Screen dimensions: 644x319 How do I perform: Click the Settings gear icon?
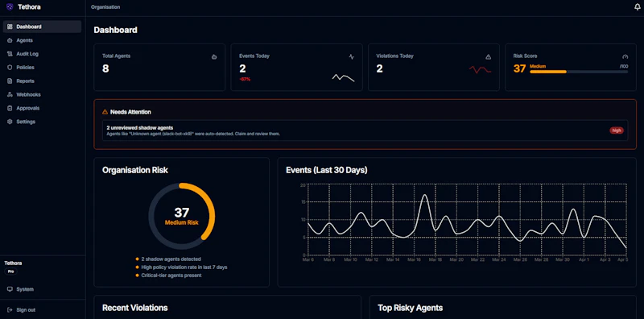pyautogui.click(x=10, y=122)
